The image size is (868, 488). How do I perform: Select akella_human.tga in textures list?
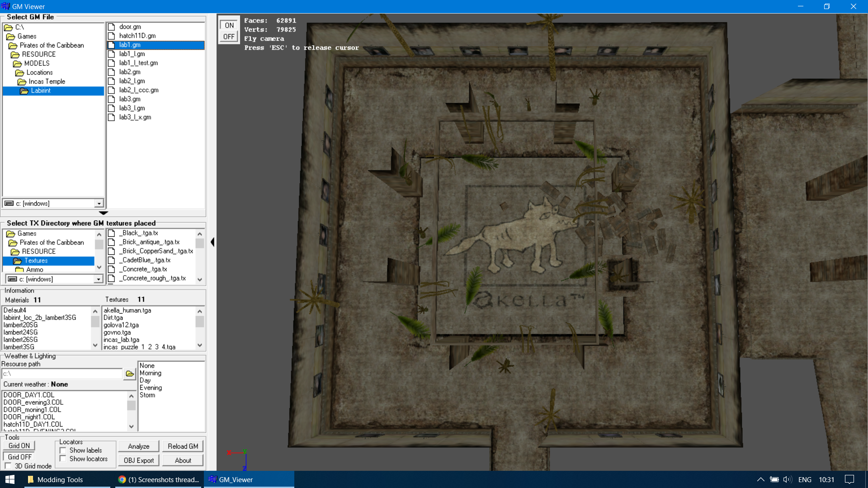click(x=127, y=310)
